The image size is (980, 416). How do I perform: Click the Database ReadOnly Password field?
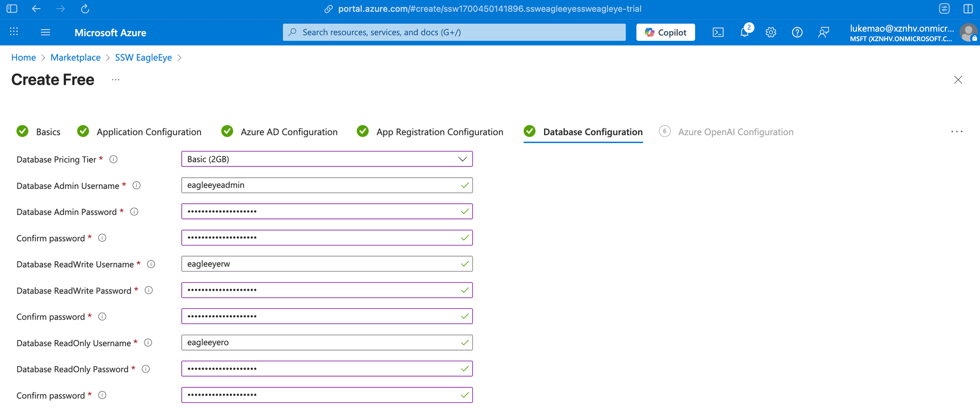(327, 369)
